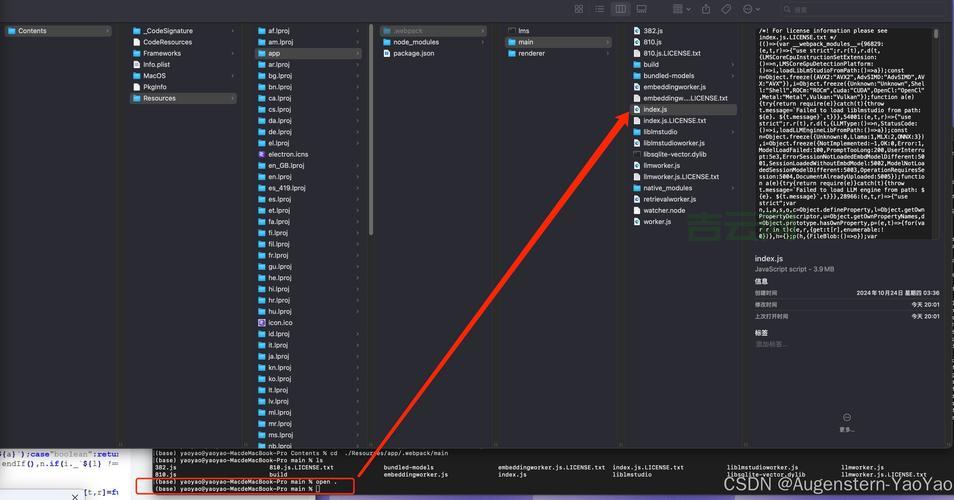The height and width of the screenshot is (500, 954).
Task: Switch Finder to icon view
Action: (x=579, y=9)
